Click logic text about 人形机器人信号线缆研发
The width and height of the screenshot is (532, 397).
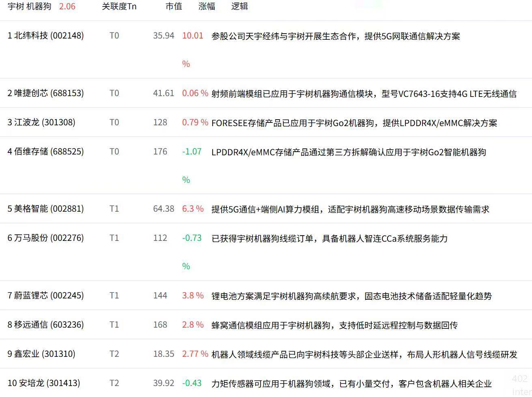point(364,354)
